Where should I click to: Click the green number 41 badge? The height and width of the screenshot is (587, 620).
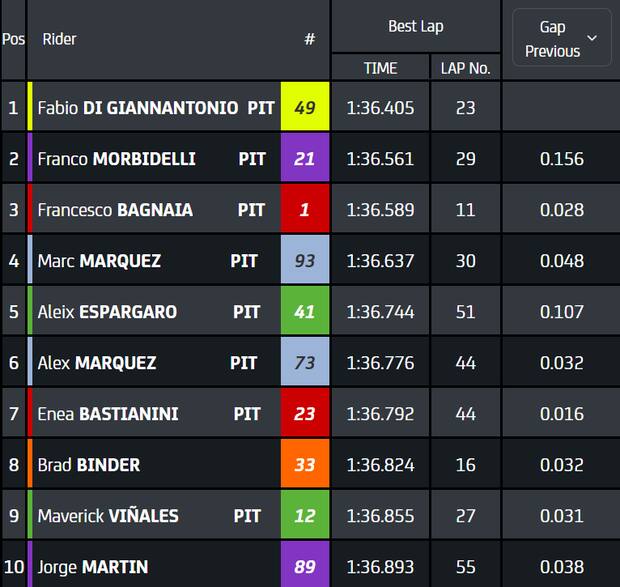[305, 312]
